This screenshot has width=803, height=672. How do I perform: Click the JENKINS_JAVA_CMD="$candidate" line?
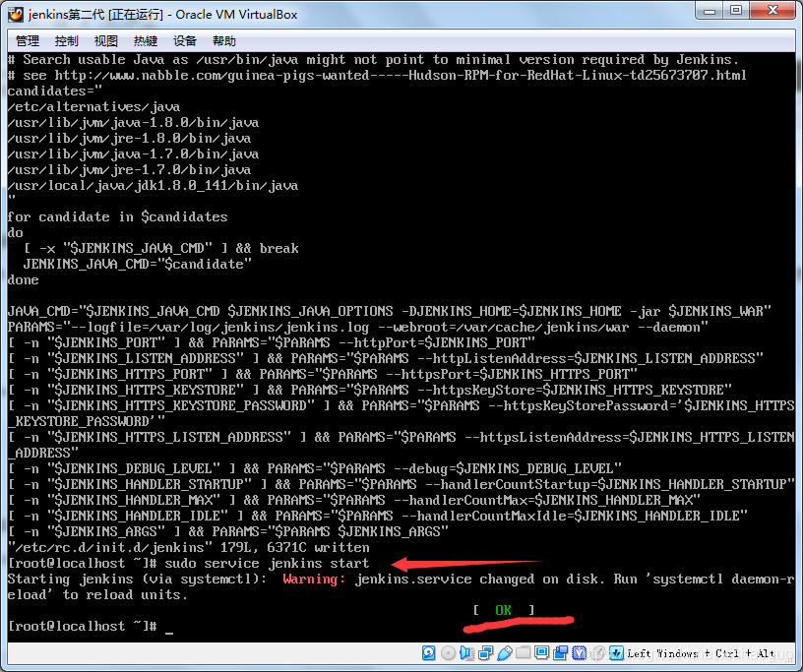pyautogui.click(x=137, y=265)
